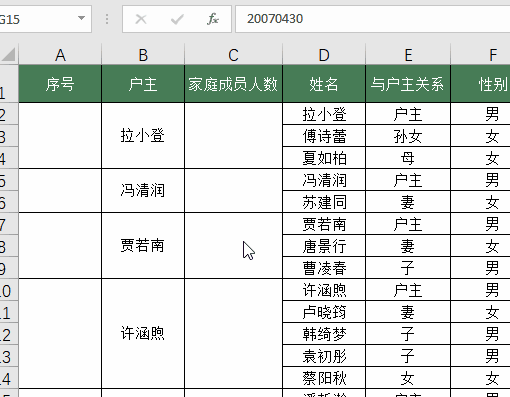Click name cell 冯清润 in column D
The height and width of the screenshot is (397, 510).
pos(324,180)
